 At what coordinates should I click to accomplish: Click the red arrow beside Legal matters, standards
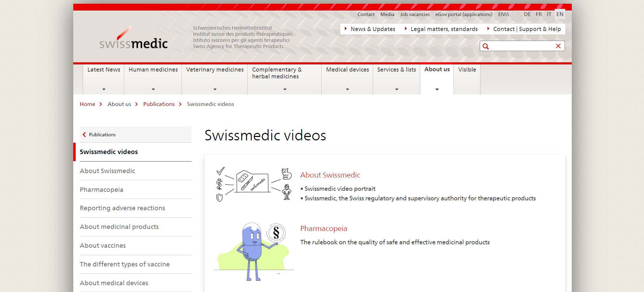pyautogui.click(x=405, y=29)
